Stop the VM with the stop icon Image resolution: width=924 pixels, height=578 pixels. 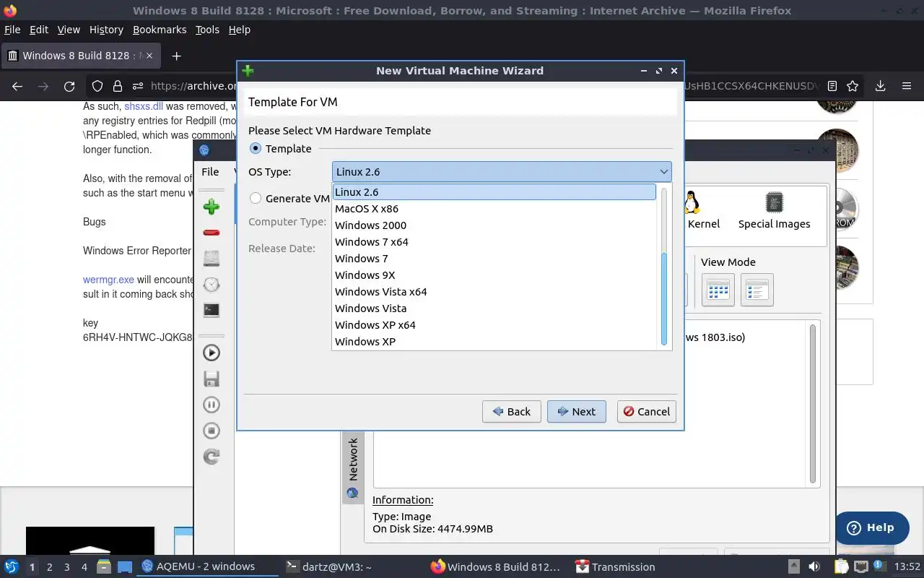pyautogui.click(x=211, y=431)
